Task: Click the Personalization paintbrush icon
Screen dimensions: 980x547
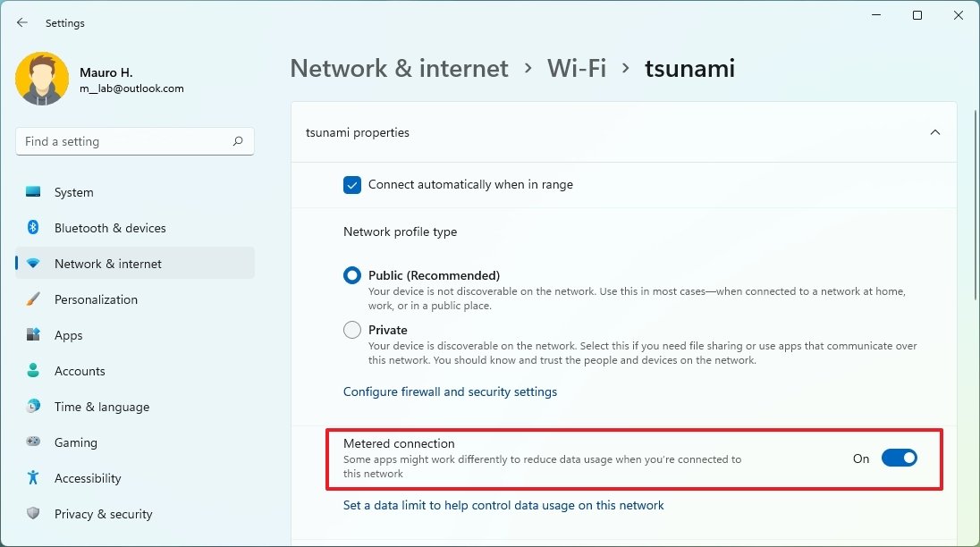Action: click(33, 299)
